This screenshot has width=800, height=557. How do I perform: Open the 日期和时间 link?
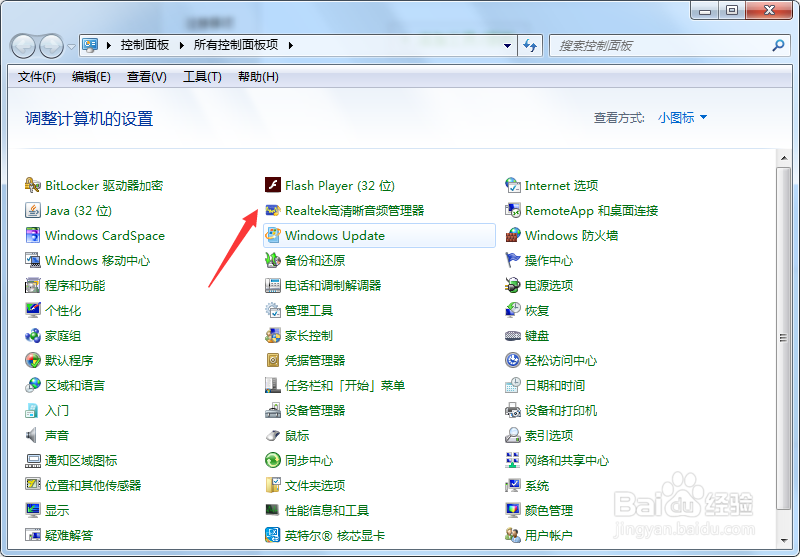[555, 386]
